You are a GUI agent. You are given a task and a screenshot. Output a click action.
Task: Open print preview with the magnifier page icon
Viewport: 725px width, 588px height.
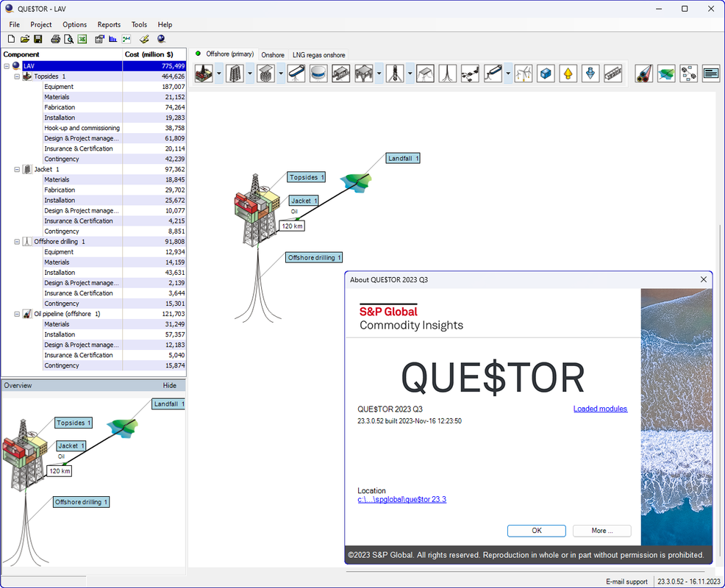[x=68, y=39]
